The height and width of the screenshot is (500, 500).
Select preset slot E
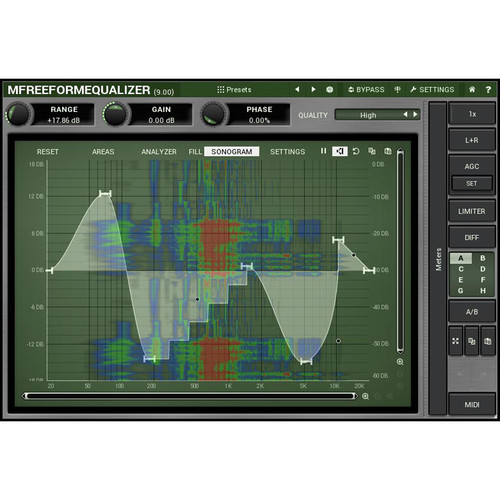click(461, 280)
